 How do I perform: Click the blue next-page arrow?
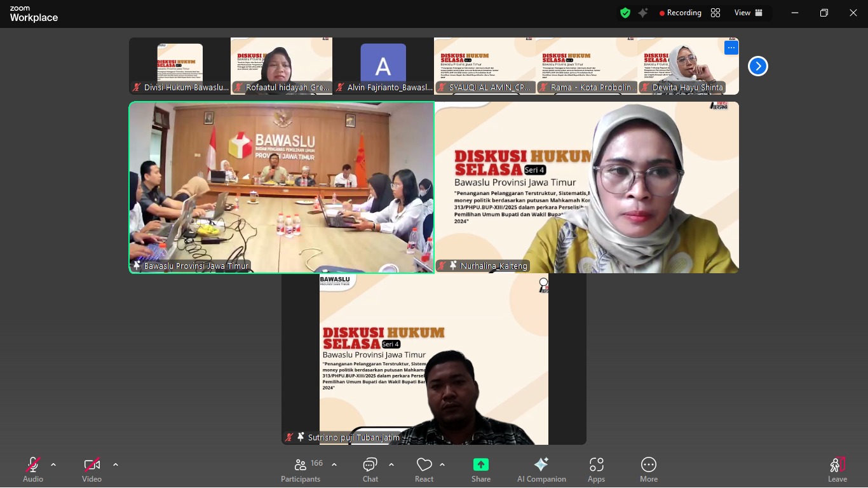point(757,65)
